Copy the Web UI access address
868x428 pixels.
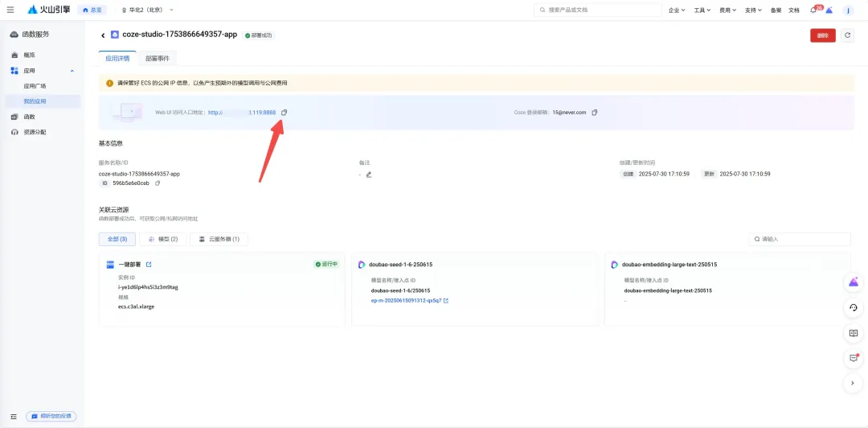point(284,113)
